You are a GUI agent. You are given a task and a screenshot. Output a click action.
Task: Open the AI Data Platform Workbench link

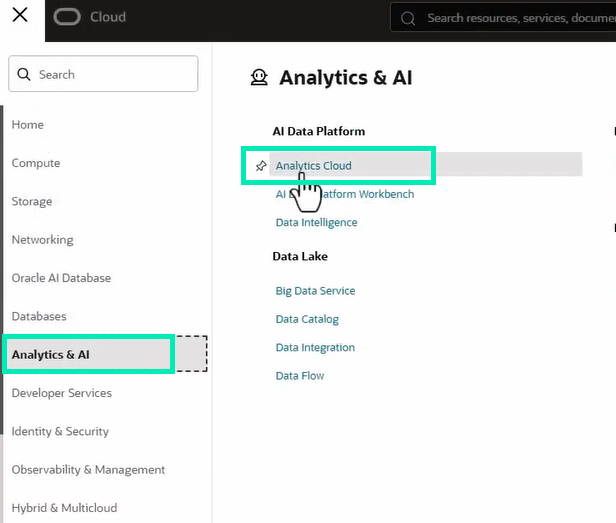[345, 194]
